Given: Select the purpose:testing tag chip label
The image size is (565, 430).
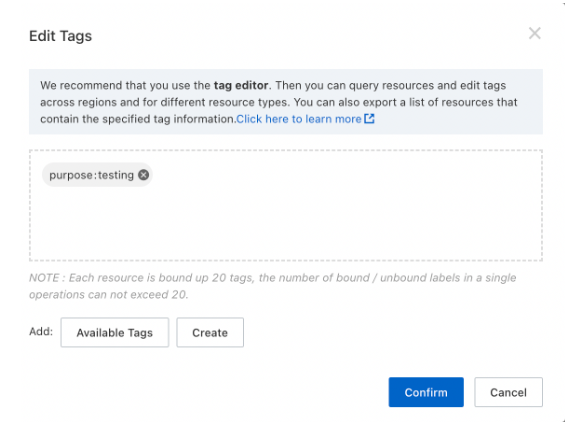Looking at the screenshot, I should point(92,175).
